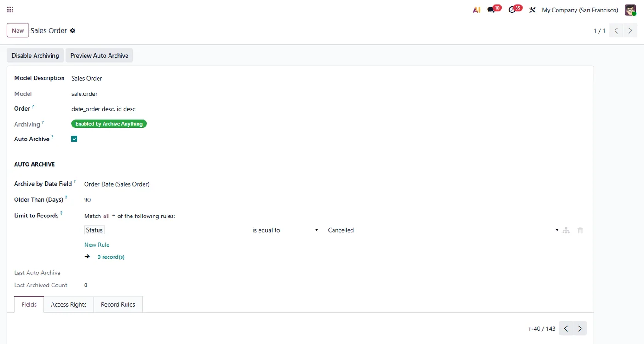The width and height of the screenshot is (644, 344).
Task: Delete the Status rule with trash icon
Action: (x=580, y=230)
